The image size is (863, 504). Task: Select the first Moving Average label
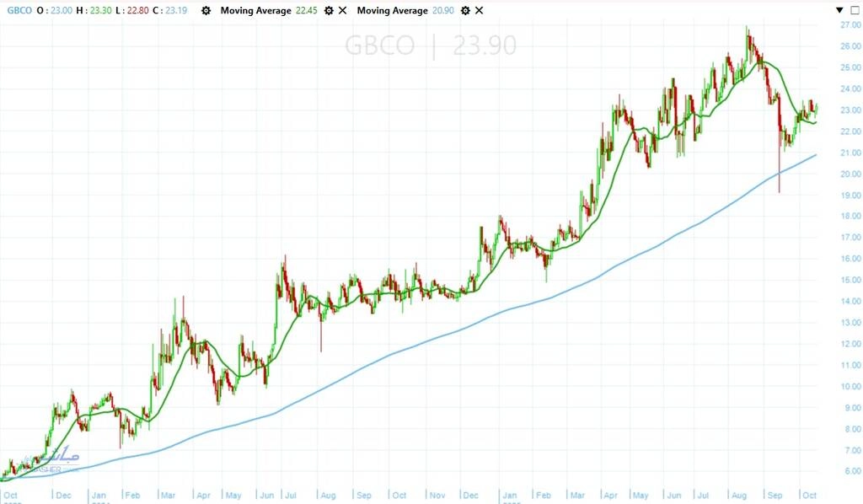pos(256,10)
